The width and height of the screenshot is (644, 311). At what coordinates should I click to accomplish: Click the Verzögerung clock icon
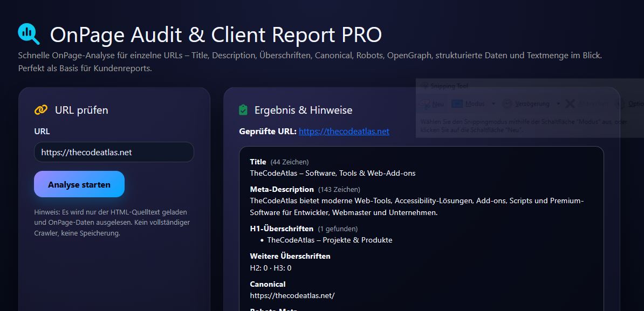(x=507, y=104)
